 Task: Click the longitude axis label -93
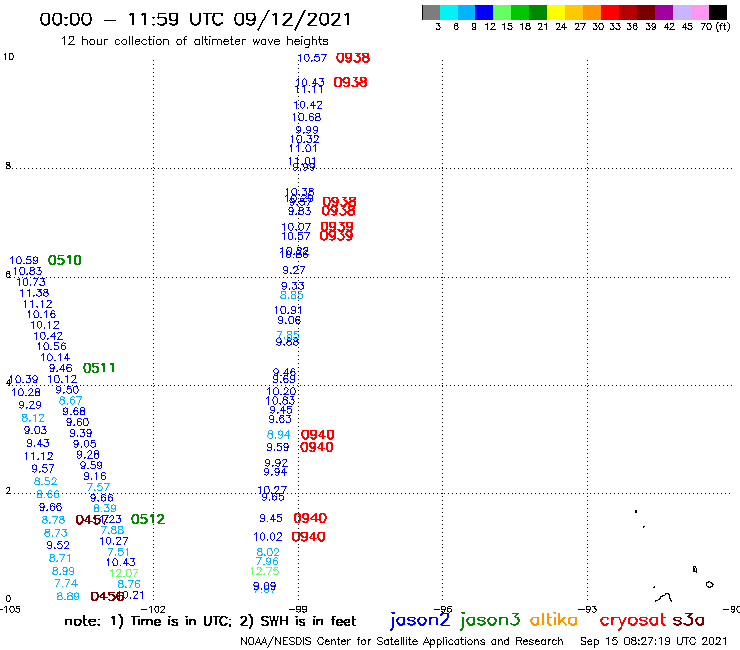(588, 609)
